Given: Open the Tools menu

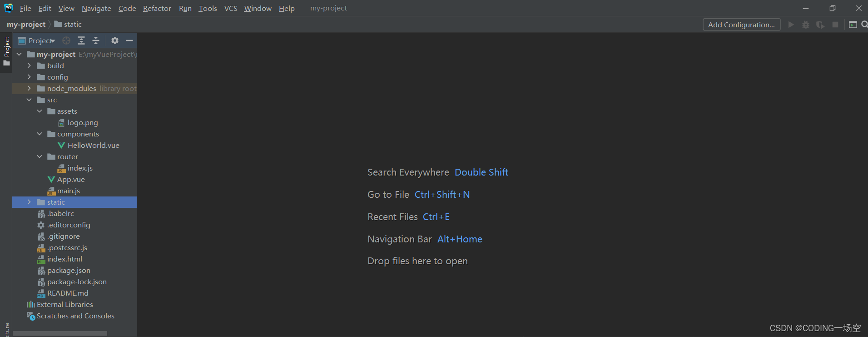Looking at the screenshot, I should [208, 8].
